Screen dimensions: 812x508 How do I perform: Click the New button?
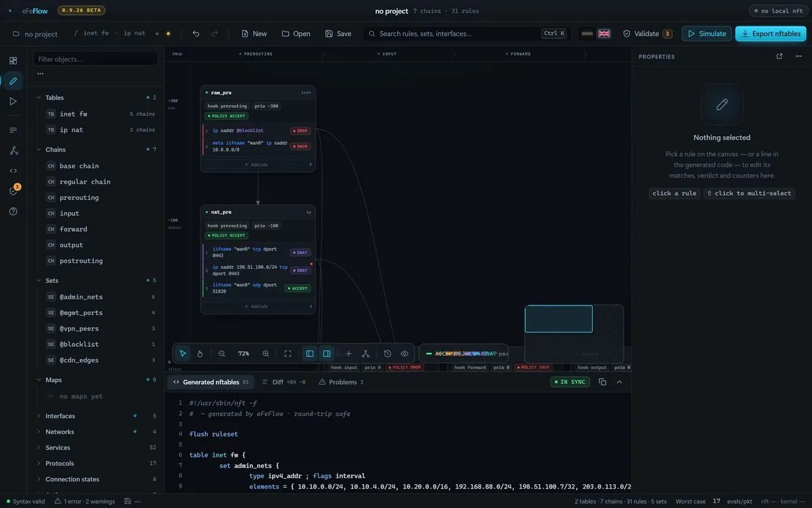[254, 34]
